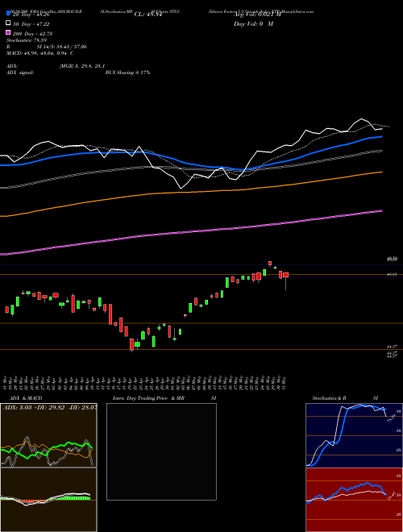This screenshot has height=532, width=403.
Task: Open the MACD histogram panel
Action: coord(48,500)
